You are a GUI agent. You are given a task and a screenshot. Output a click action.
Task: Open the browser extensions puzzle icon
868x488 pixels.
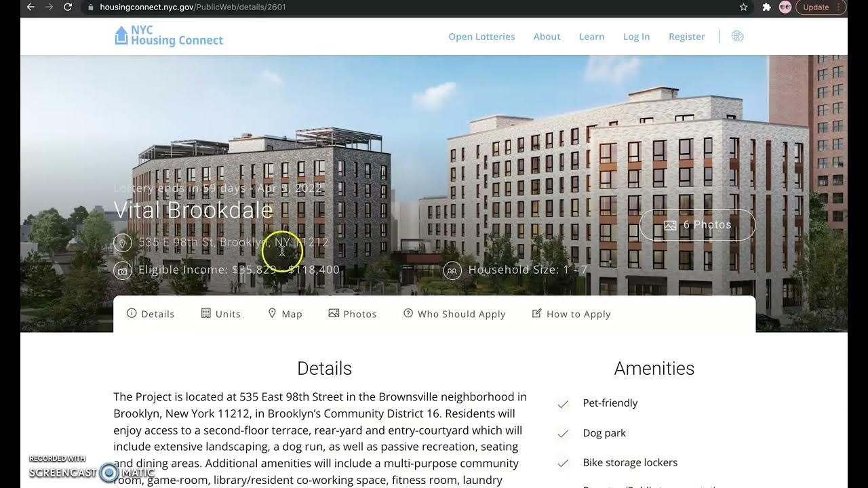click(767, 7)
